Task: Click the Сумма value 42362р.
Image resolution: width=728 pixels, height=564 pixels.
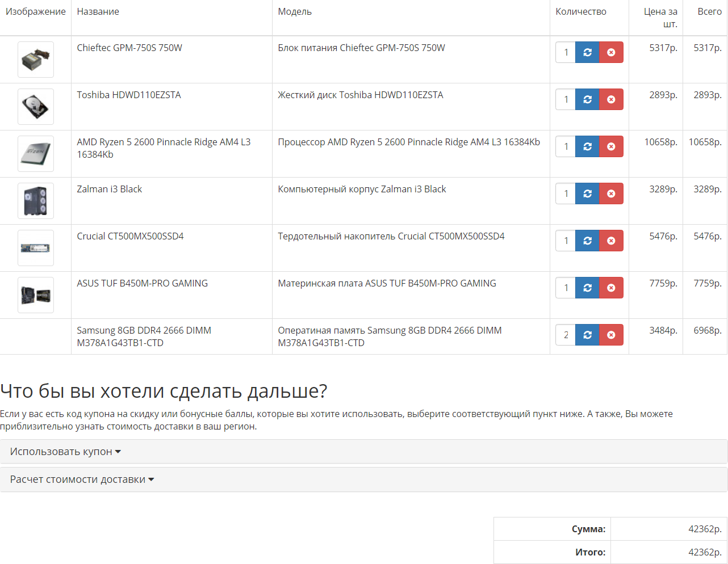Action: (x=705, y=529)
